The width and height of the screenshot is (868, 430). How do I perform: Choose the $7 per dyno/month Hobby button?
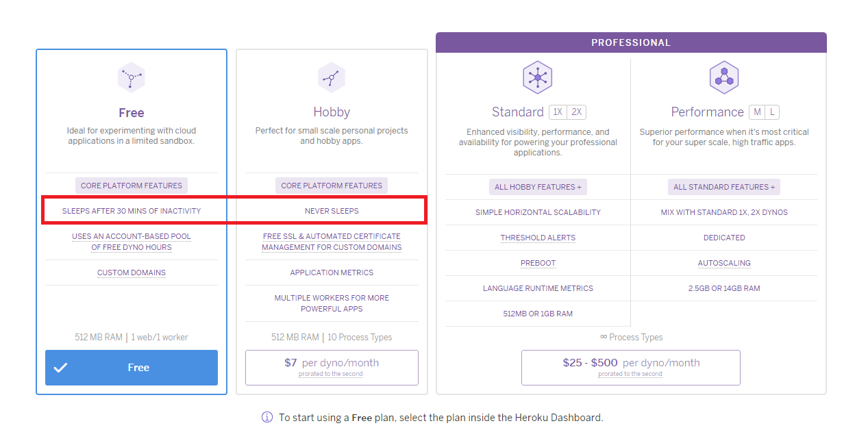tap(332, 368)
